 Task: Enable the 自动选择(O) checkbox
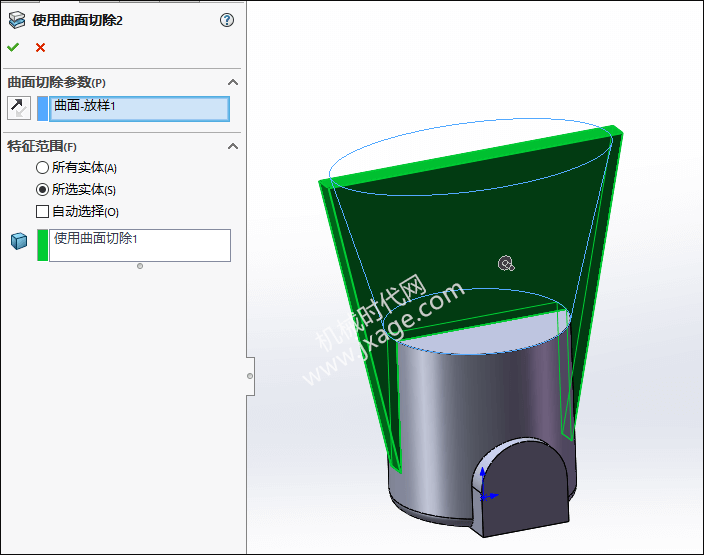pos(42,211)
